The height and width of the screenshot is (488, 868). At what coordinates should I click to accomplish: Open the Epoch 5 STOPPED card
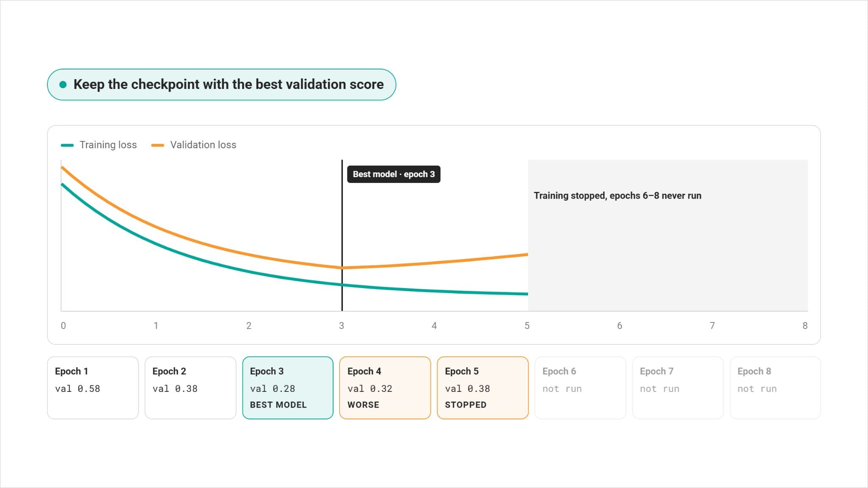pyautogui.click(x=483, y=388)
